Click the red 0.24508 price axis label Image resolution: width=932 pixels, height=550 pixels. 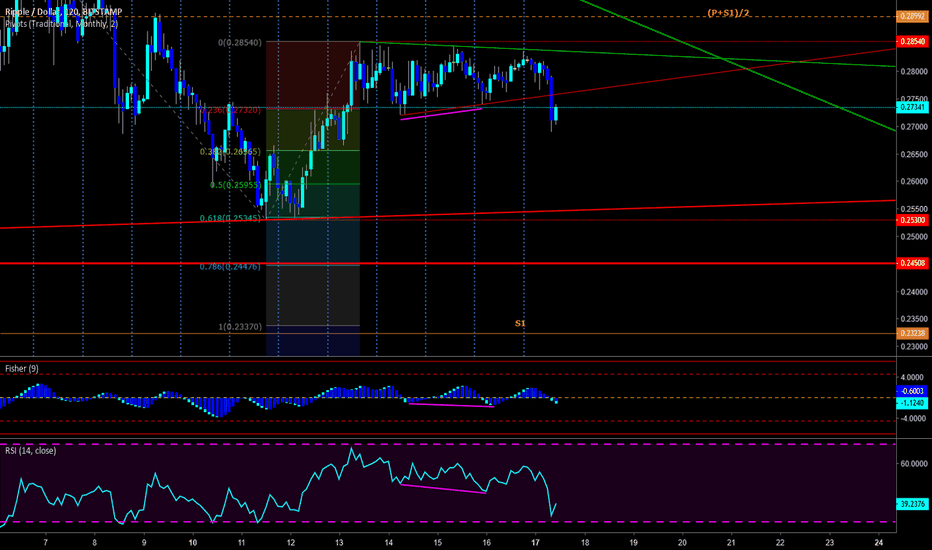tap(912, 263)
